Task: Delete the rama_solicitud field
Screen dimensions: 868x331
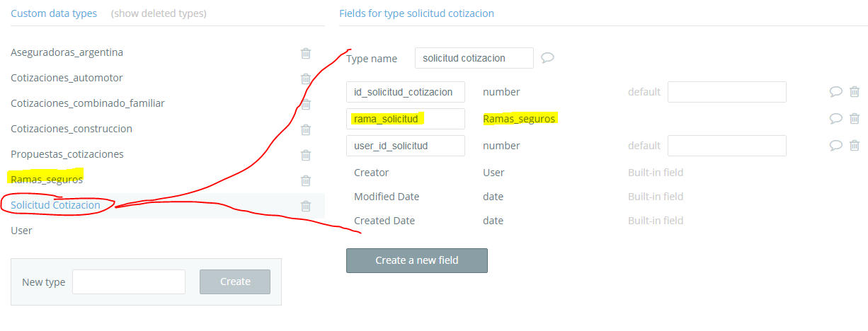Action: (855, 119)
